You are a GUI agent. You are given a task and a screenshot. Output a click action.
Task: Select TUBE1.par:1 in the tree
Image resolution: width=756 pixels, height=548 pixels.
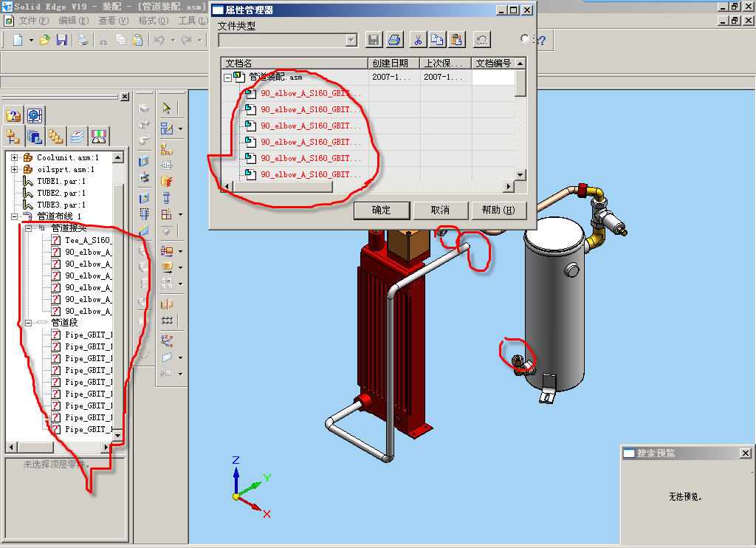[x=61, y=182]
